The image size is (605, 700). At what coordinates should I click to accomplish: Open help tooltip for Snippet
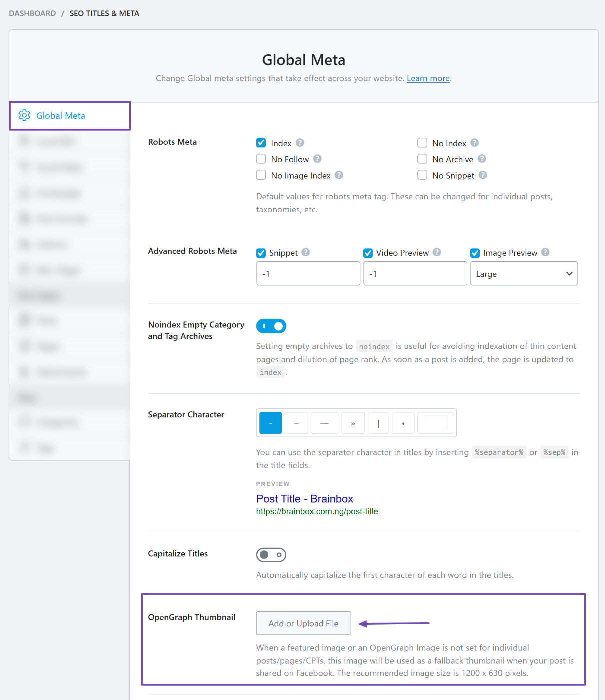point(306,252)
